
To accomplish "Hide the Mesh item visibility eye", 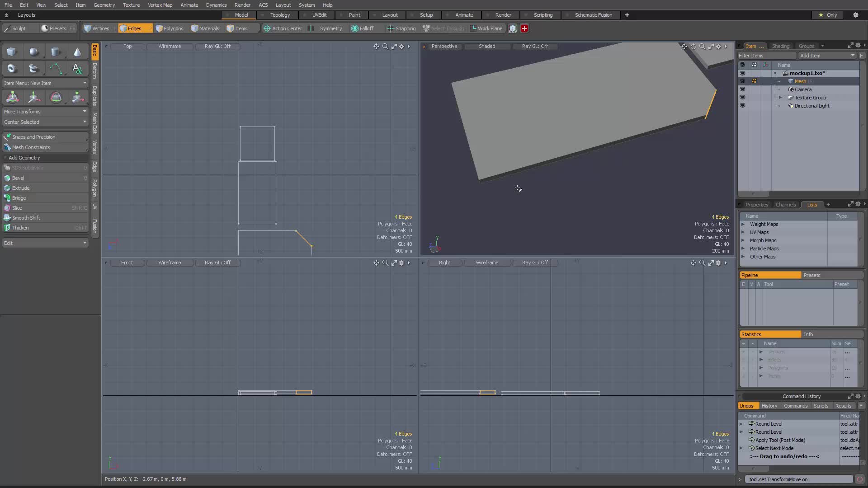I will [x=742, y=81].
